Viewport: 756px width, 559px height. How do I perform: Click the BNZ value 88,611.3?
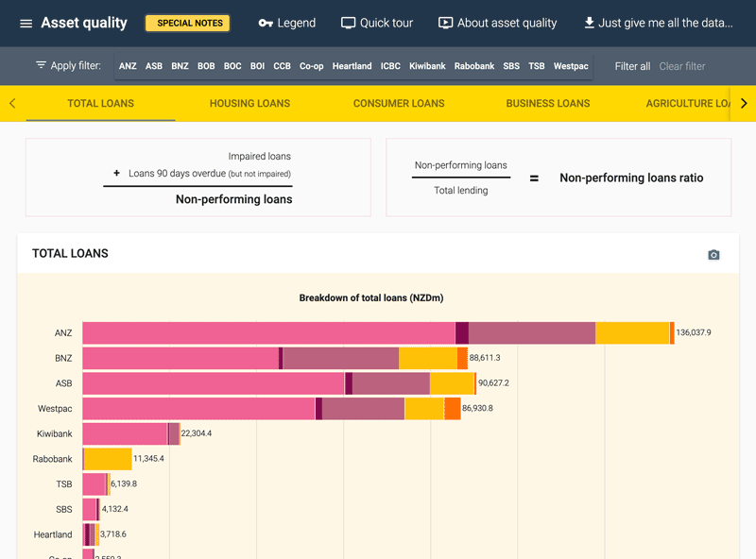[x=485, y=358]
